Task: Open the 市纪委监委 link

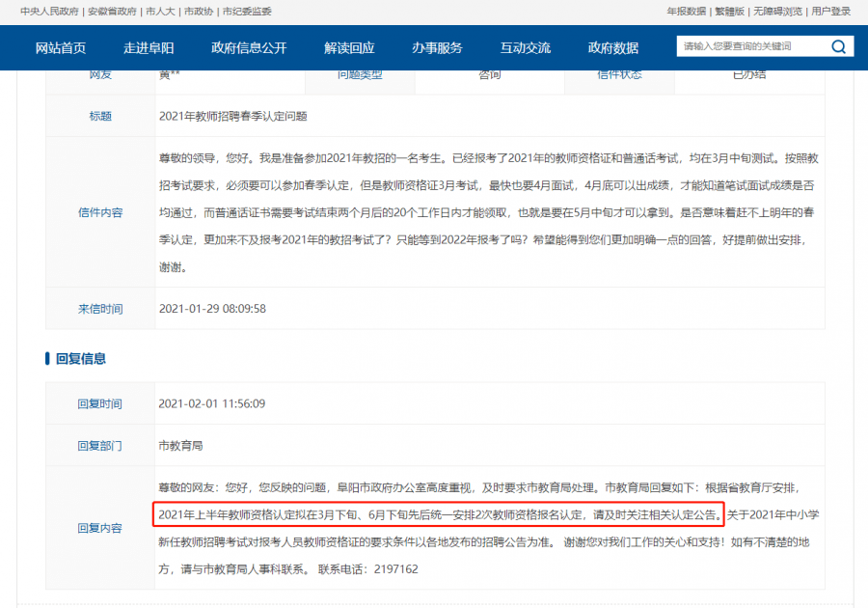Action: (247, 12)
